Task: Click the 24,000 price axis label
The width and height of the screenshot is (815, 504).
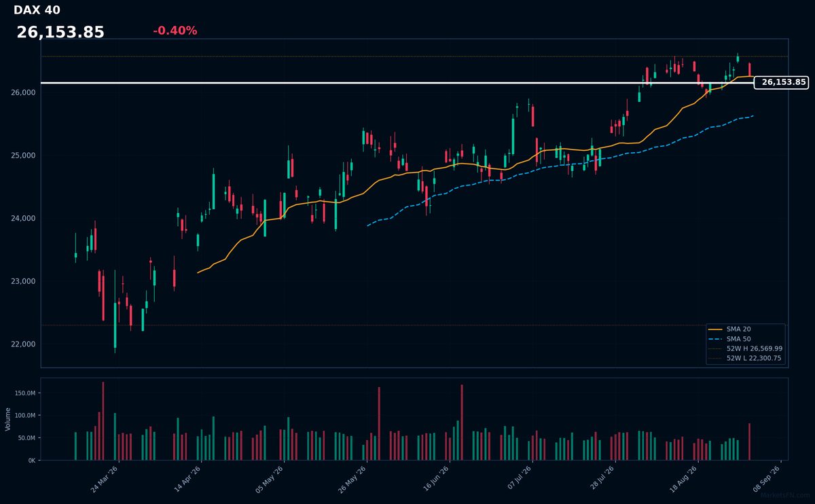Action: coord(24,219)
